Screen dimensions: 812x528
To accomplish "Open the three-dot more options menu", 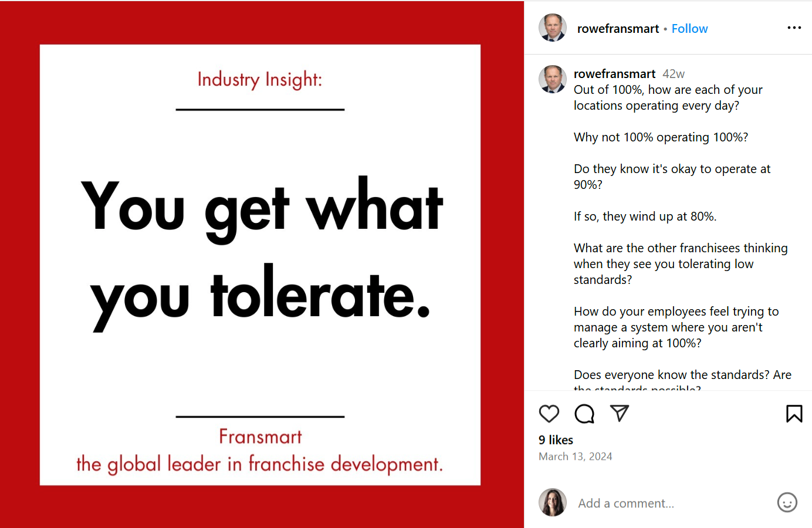I will coord(794,28).
